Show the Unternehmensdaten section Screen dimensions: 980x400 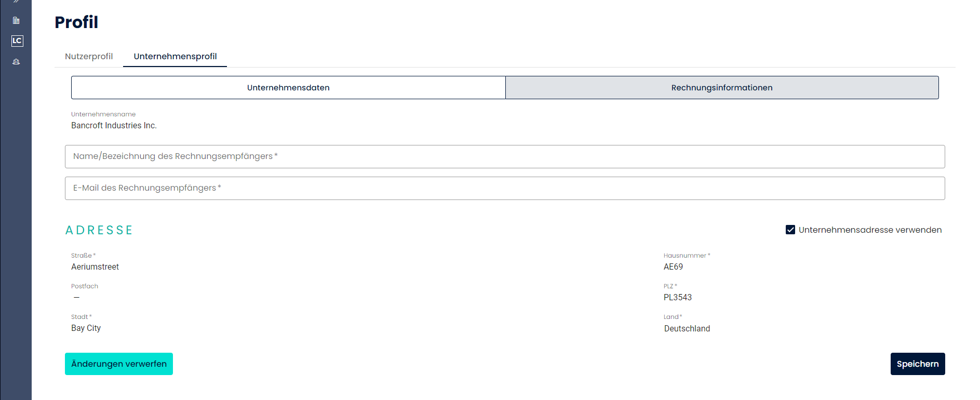click(x=288, y=88)
